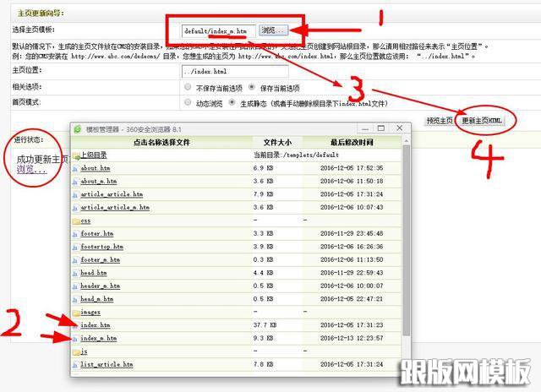Open the images folder icon
Viewport: 541px width, 392px height.
click(75, 313)
